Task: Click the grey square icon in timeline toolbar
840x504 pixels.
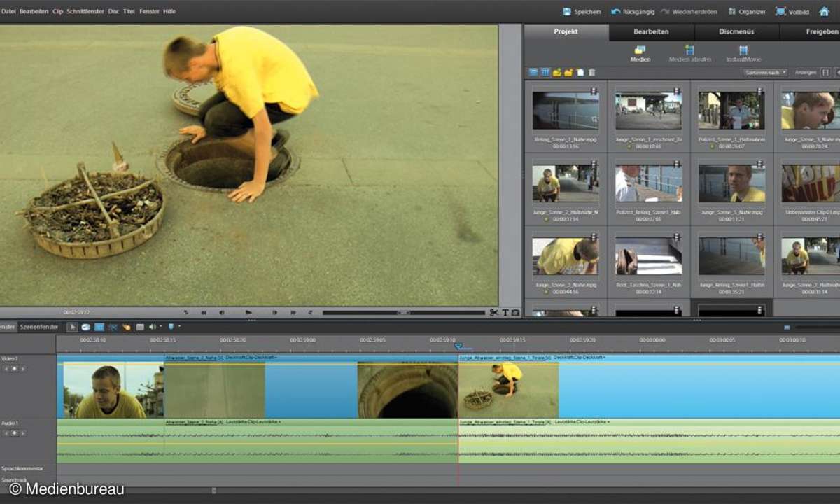Action: tap(140, 327)
